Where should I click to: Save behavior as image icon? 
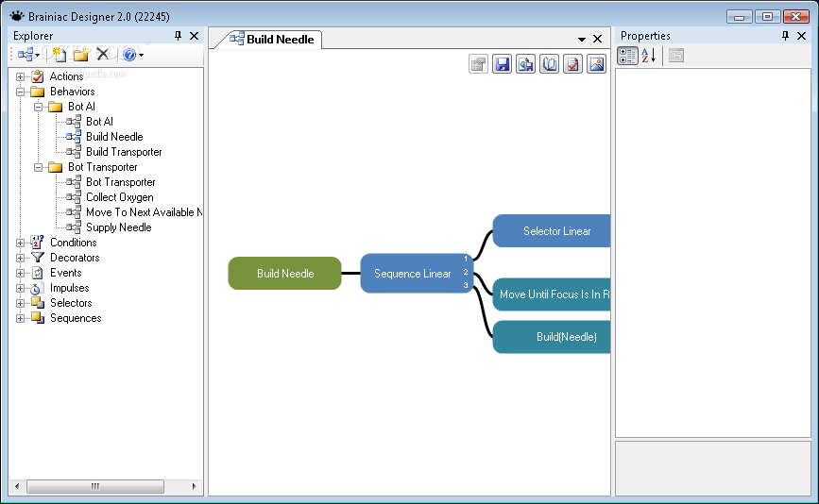[x=596, y=64]
